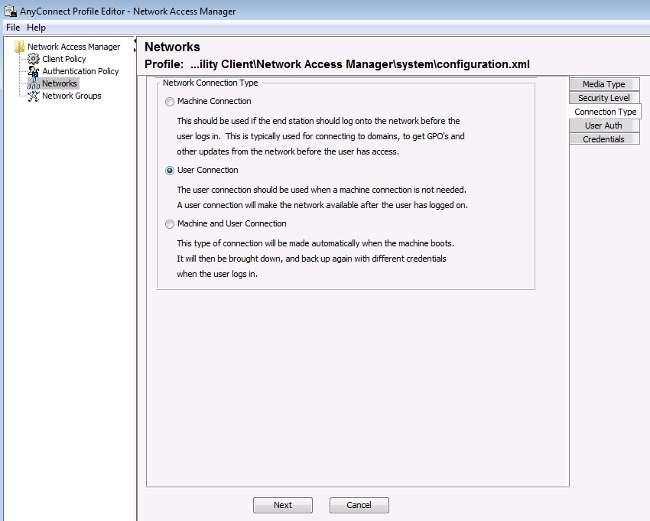
Task: Switch to the Media Type tab
Action: click(604, 84)
